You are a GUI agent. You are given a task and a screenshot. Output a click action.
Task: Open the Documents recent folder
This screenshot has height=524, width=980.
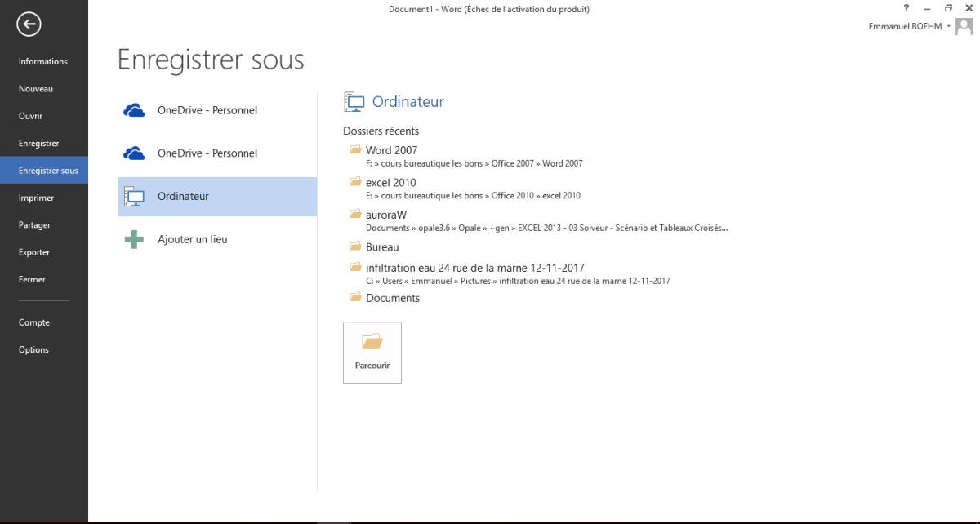point(393,299)
